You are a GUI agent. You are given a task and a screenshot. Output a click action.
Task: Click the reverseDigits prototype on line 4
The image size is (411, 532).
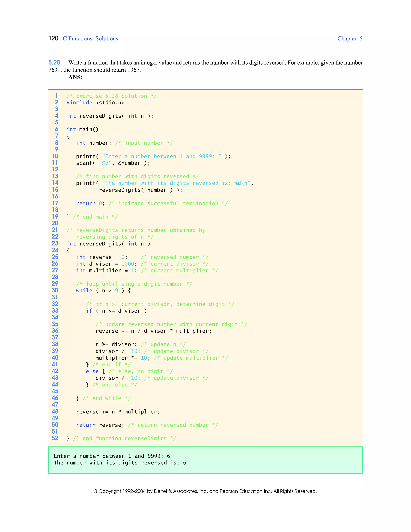click(x=110, y=116)
